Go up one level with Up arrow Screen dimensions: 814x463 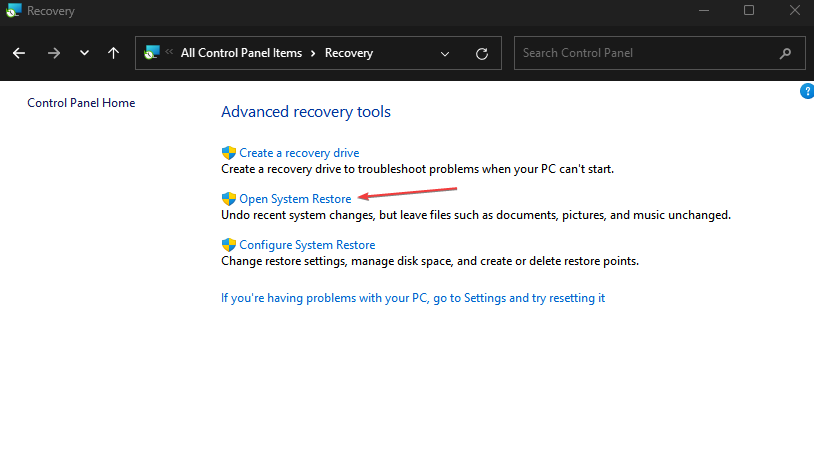point(114,53)
